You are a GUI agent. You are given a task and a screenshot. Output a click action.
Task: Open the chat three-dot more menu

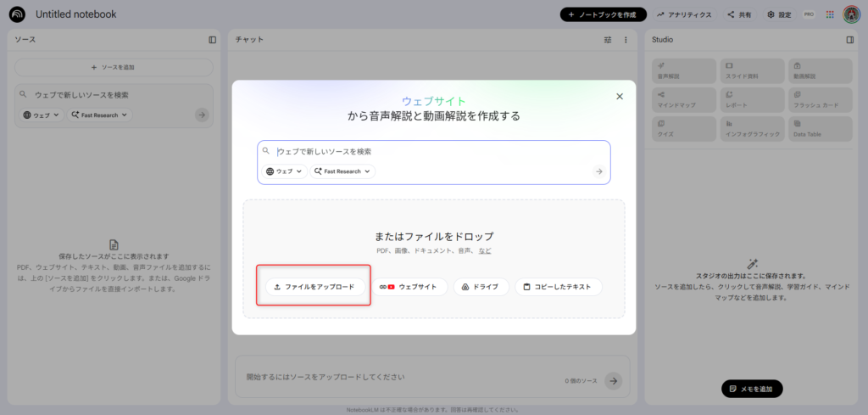626,40
